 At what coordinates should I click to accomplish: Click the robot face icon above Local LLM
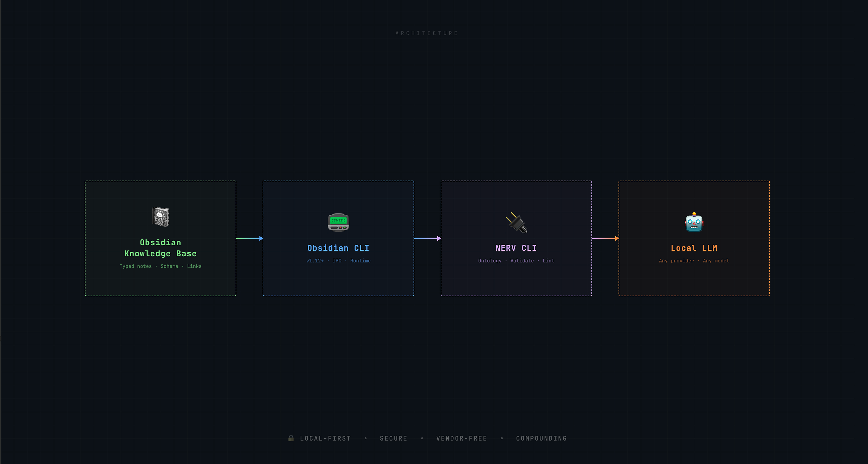click(694, 222)
